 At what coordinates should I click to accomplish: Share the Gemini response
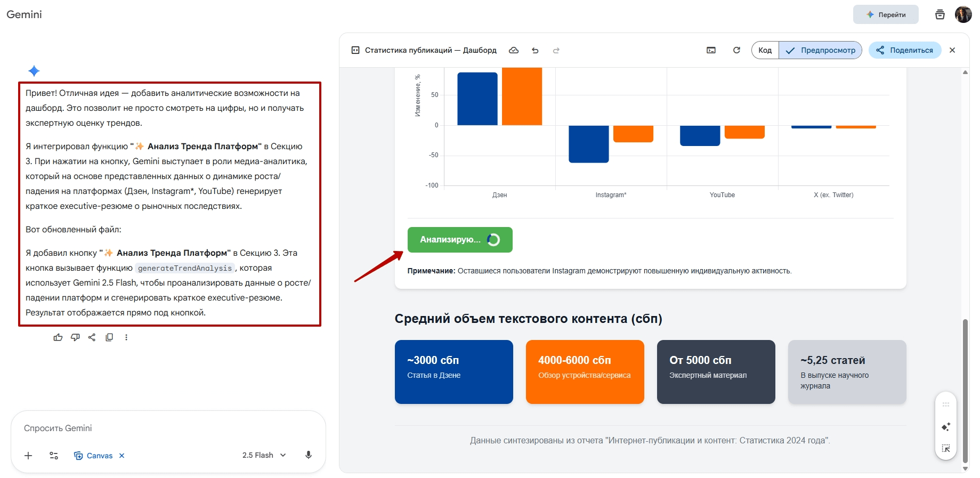coord(92,337)
